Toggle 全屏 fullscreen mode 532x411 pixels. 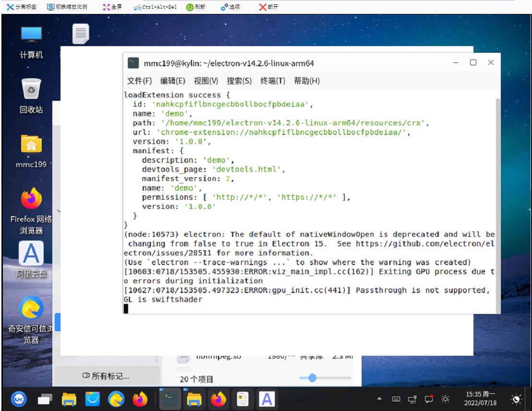click(x=112, y=7)
